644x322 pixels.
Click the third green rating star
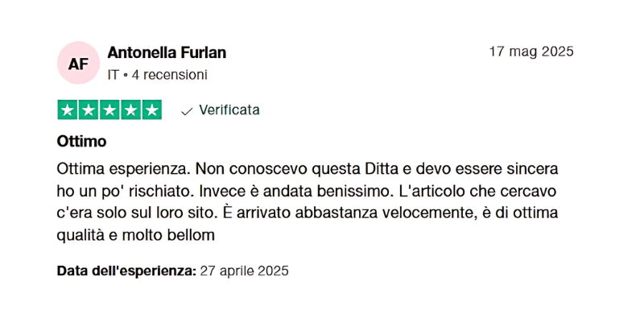pos(109,109)
